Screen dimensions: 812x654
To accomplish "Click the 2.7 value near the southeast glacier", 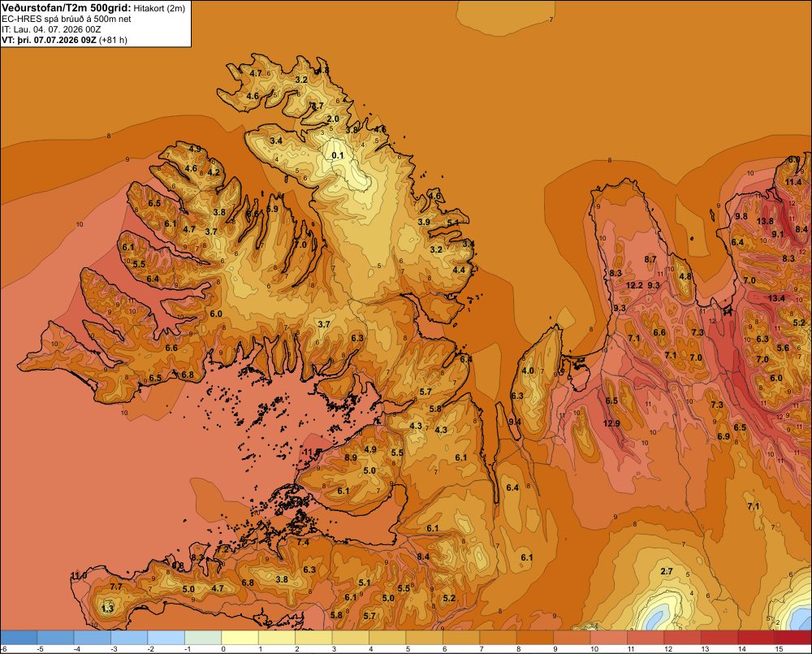I will pos(667,571).
